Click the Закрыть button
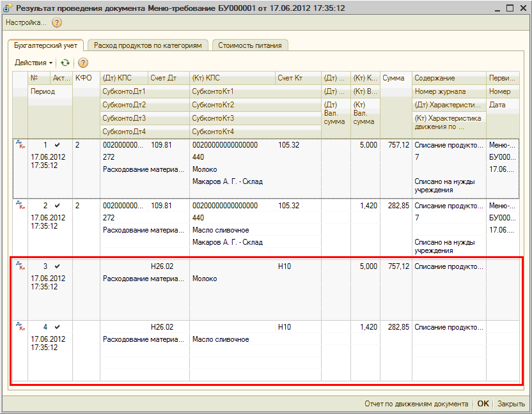The width and height of the screenshot is (532, 414). 511,404
